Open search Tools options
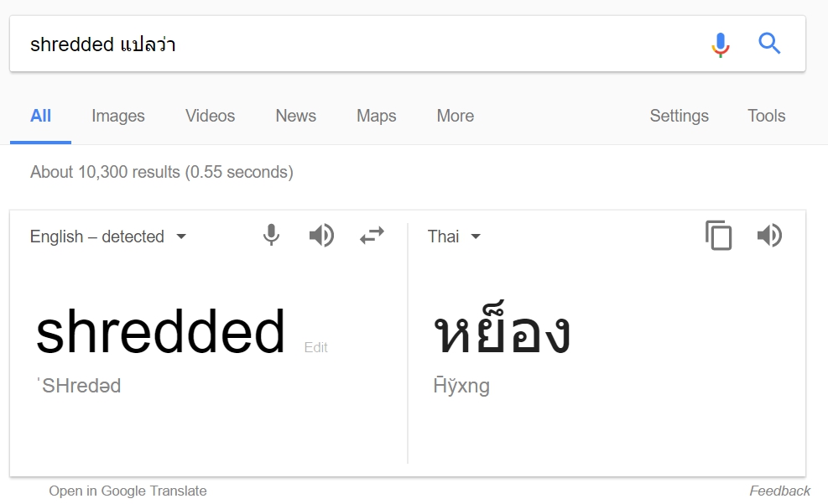This screenshot has height=504, width=828. [x=766, y=116]
